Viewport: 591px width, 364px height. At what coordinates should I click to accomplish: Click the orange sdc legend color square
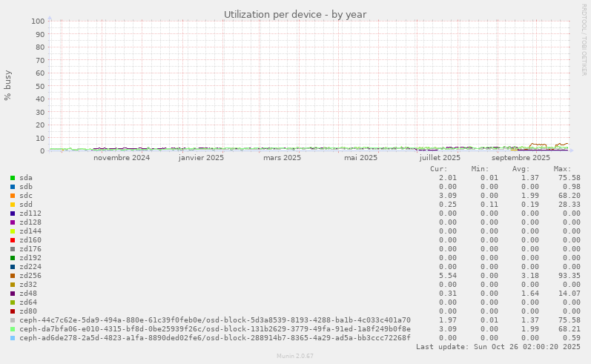click(x=13, y=196)
